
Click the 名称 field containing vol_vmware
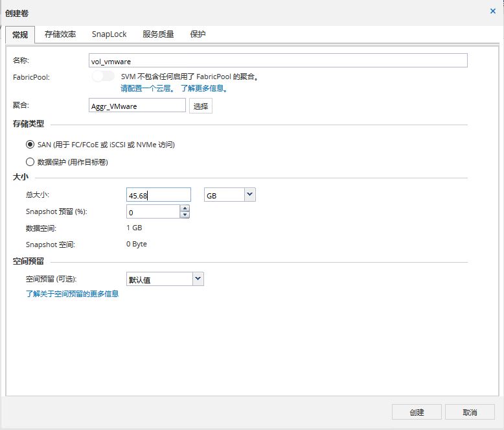(278, 60)
